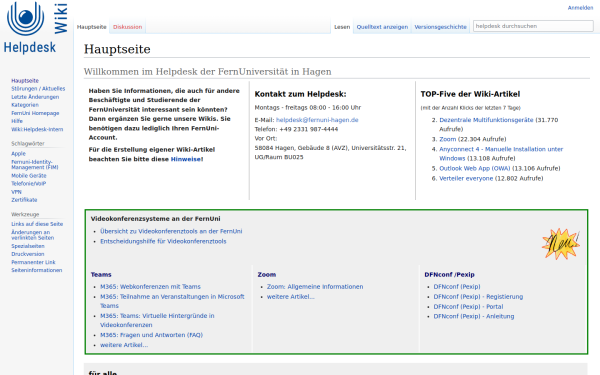
Task: Click the Videokonferenzsysteme an der FernUni heading
Action: tap(155, 219)
